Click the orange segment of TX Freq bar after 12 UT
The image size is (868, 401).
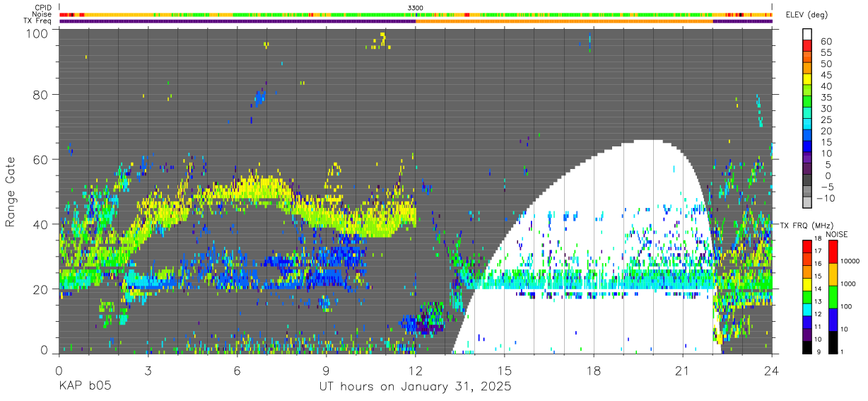564,22
